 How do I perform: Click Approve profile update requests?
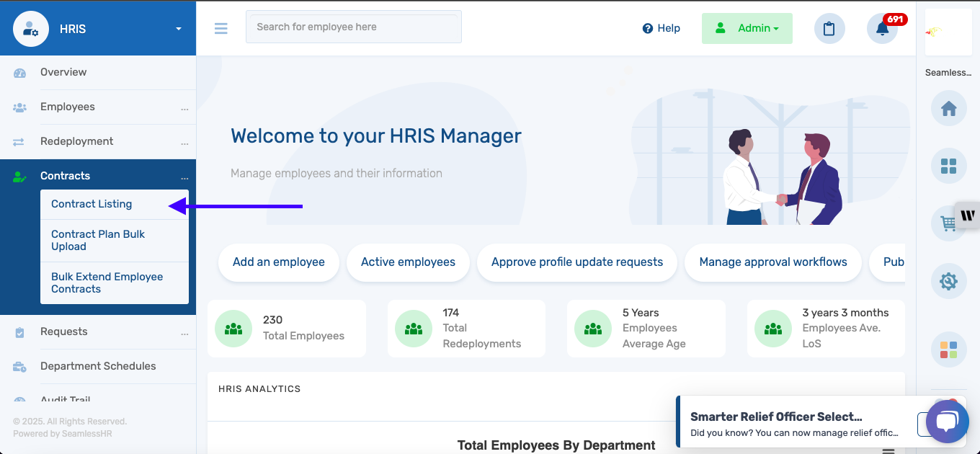(577, 262)
